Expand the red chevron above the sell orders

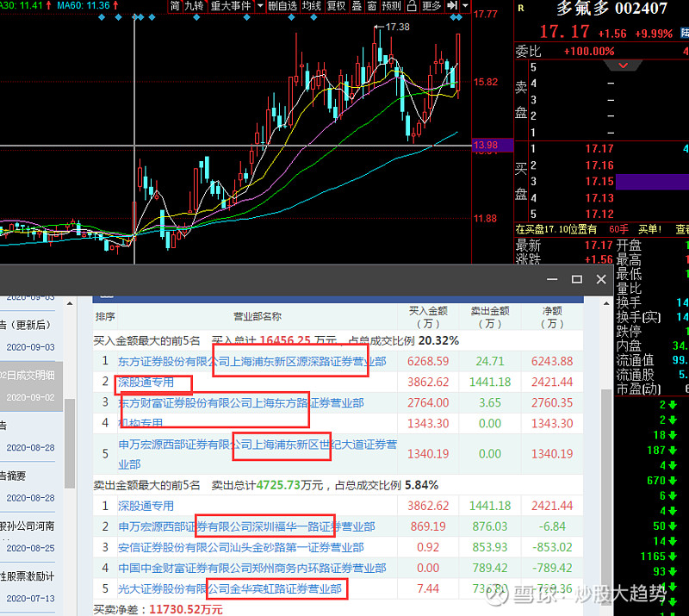(623, 66)
